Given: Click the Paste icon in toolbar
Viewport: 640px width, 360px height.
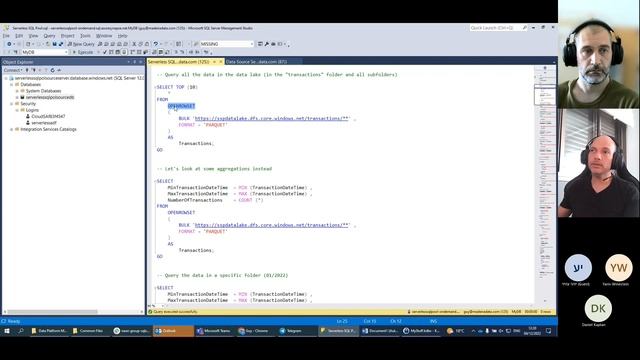Looking at the screenshot, I should 147,44.
